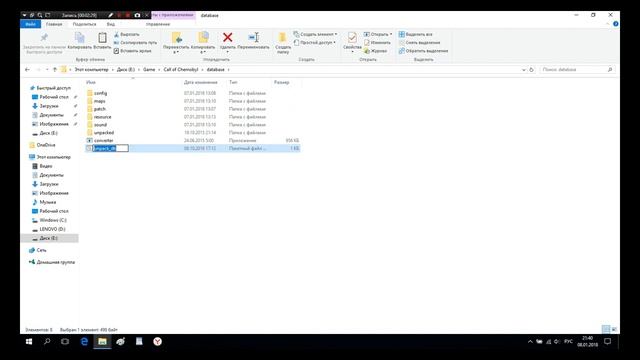The width and height of the screenshot is (640, 360).
Task: Open the Windows Start menu
Action: [x=29, y=342]
